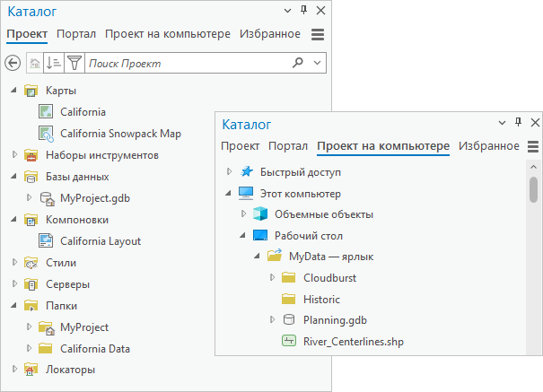543x392 pixels.
Task: Pin the left Catalog pane with auto-hide
Action: (x=303, y=11)
